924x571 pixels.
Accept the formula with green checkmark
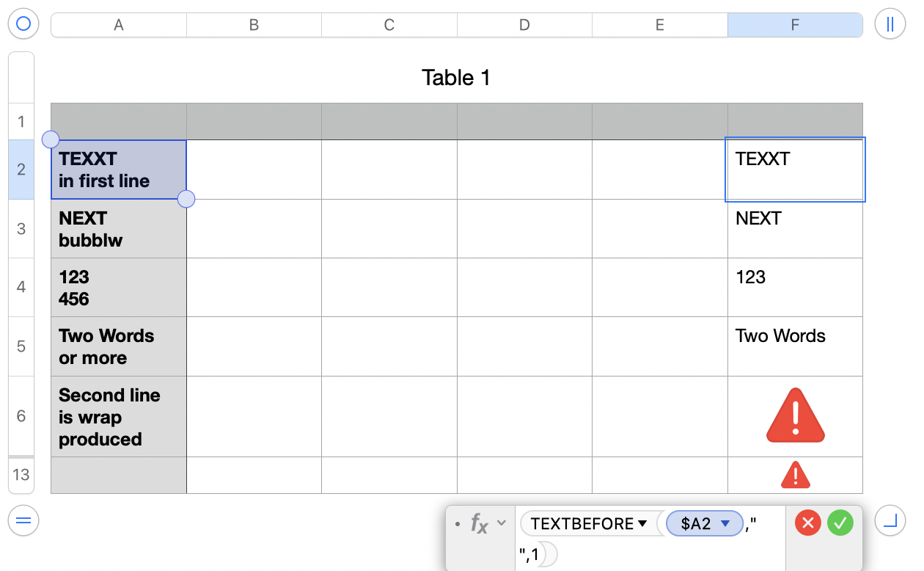840,523
